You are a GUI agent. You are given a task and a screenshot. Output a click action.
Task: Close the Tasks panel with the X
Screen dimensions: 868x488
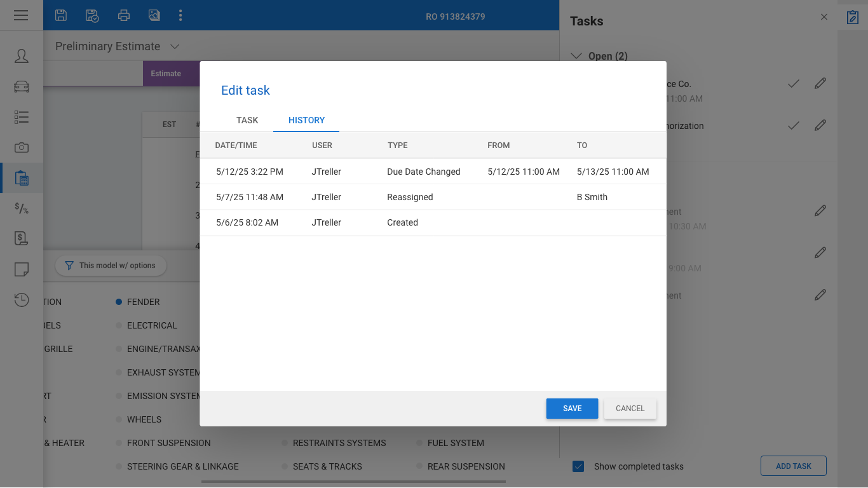click(x=824, y=17)
